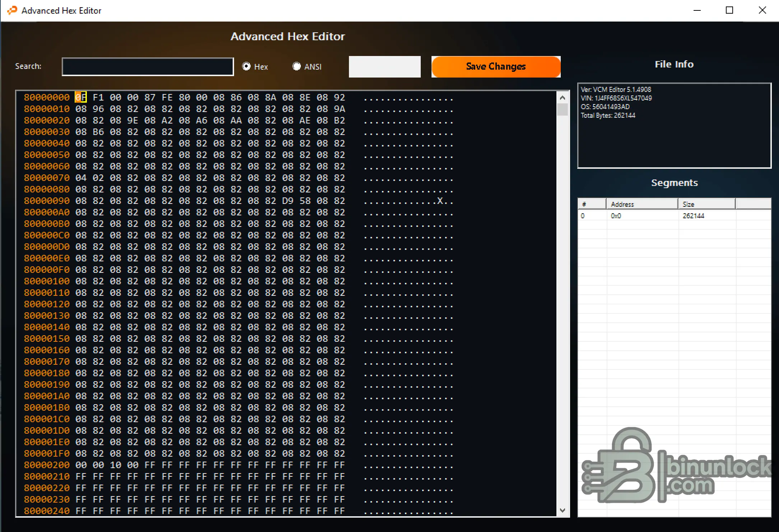Viewport: 779px width, 532px height.
Task: Click the 9E byte in row 80000020
Action: coord(132,120)
